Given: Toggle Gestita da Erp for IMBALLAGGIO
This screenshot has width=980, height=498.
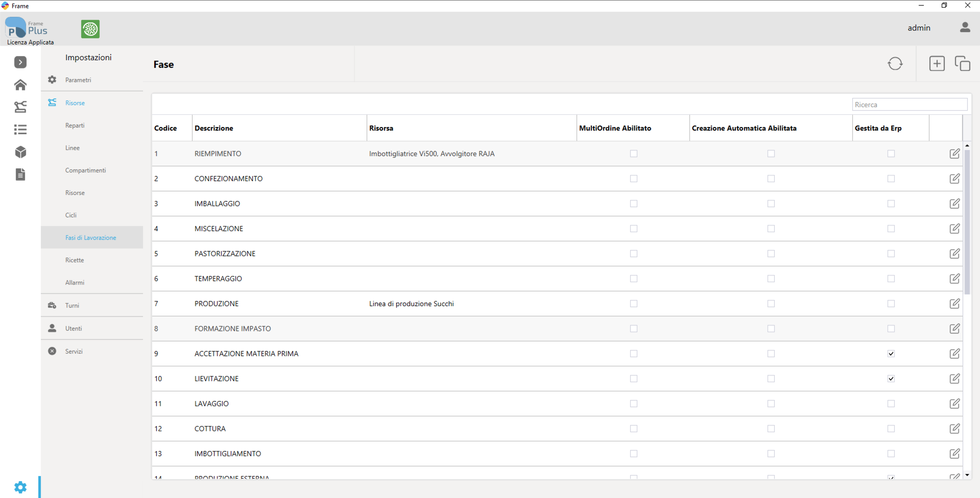Looking at the screenshot, I should [x=891, y=204].
